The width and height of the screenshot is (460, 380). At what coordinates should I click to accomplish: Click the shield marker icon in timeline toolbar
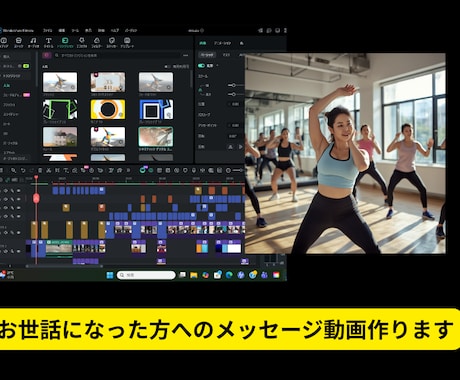pos(185,170)
